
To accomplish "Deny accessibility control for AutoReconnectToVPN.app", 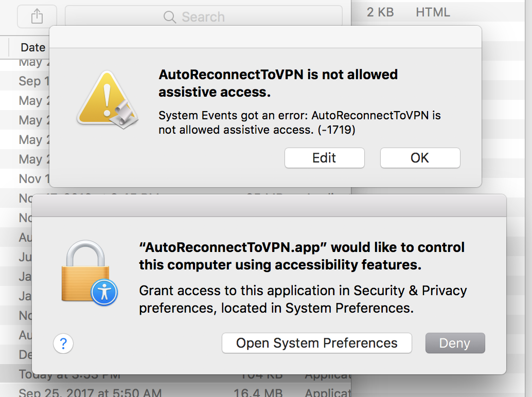I will (x=455, y=342).
